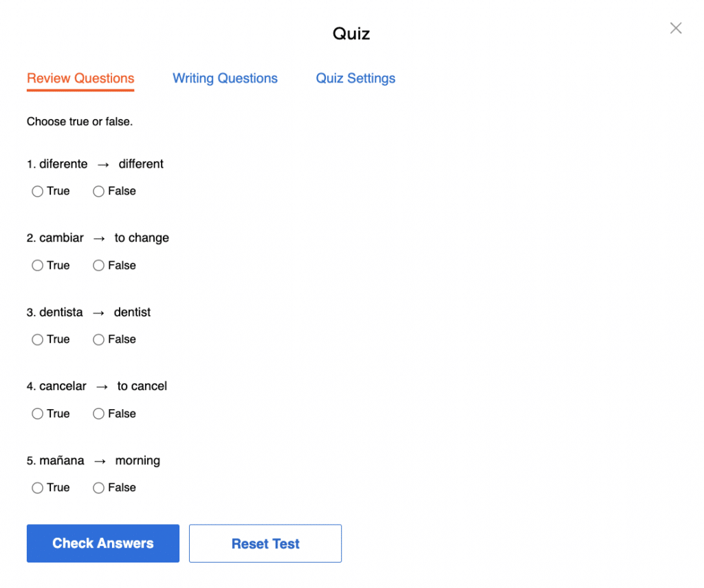Select True for dentista question
704x588 pixels.
pos(38,340)
